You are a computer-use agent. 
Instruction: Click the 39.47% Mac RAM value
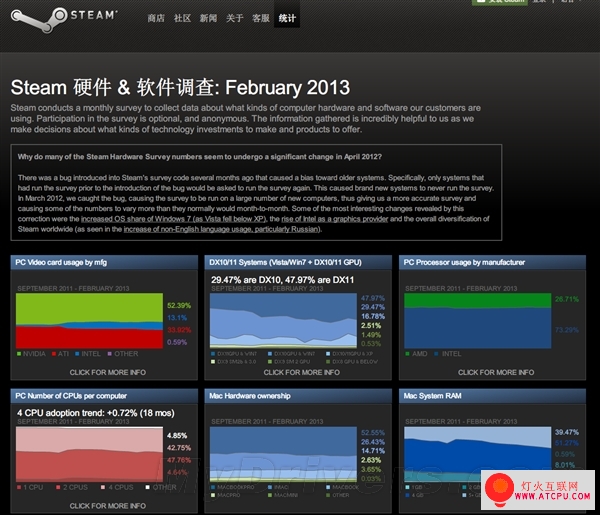pyautogui.click(x=567, y=432)
